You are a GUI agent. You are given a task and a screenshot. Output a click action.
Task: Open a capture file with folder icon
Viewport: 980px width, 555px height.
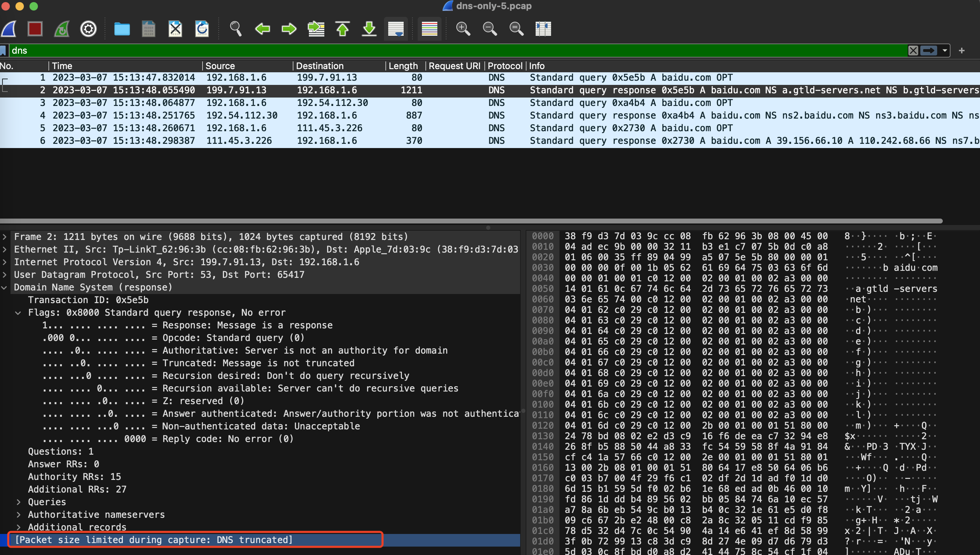pos(122,28)
